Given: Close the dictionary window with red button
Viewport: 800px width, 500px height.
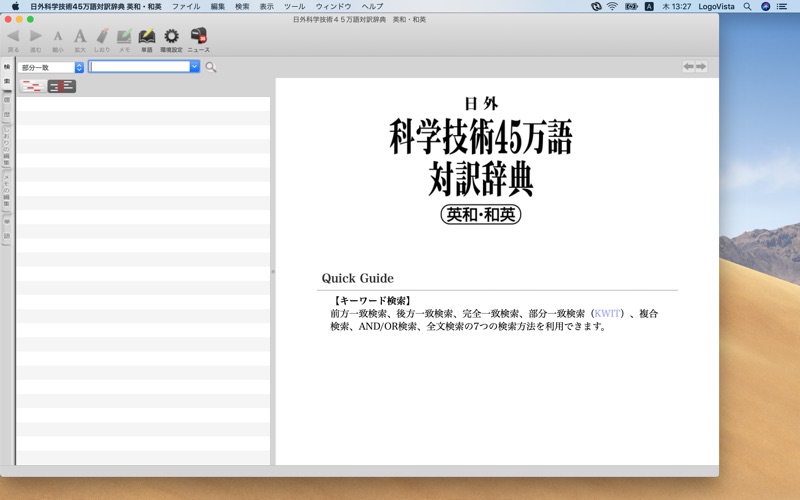Looking at the screenshot, I should tap(8, 19).
